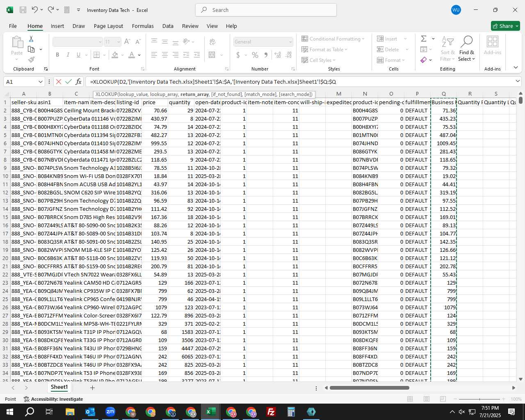Viewport: 525px width, 420px height.
Task: Apply the Percent Style icon
Action: [255, 55]
